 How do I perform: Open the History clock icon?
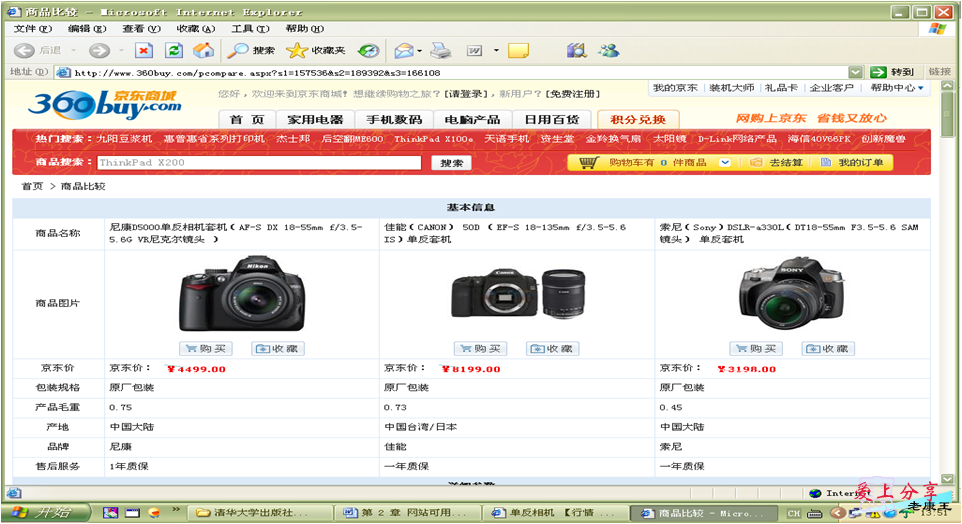(369, 51)
